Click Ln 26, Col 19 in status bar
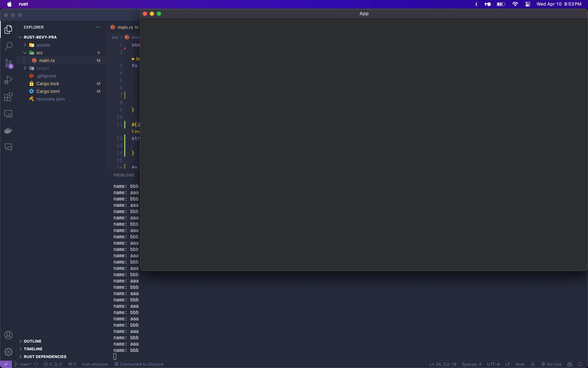The width and height of the screenshot is (588, 368). tap(443, 364)
